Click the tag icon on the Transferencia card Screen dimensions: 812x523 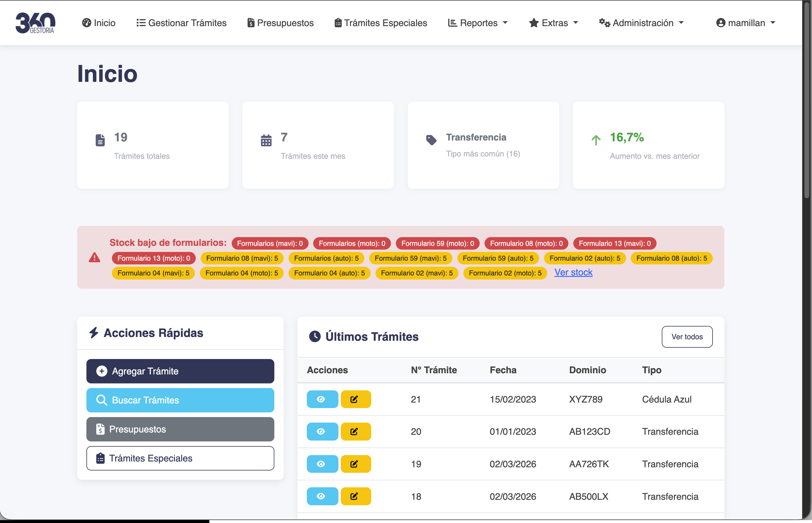coord(431,139)
